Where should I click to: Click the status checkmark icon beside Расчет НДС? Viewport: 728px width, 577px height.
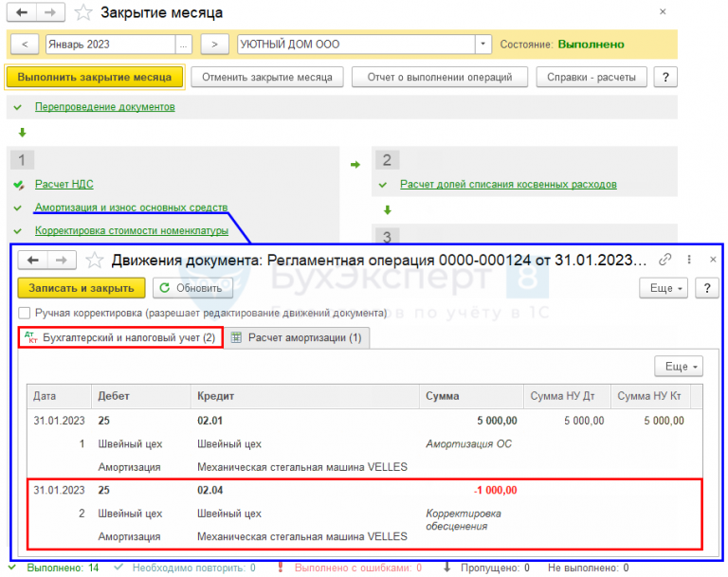pyautogui.click(x=19, y=185)
